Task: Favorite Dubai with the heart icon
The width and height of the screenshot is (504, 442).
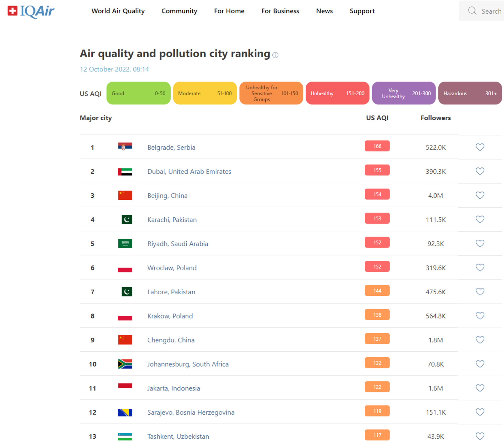Action: (480, 171)
